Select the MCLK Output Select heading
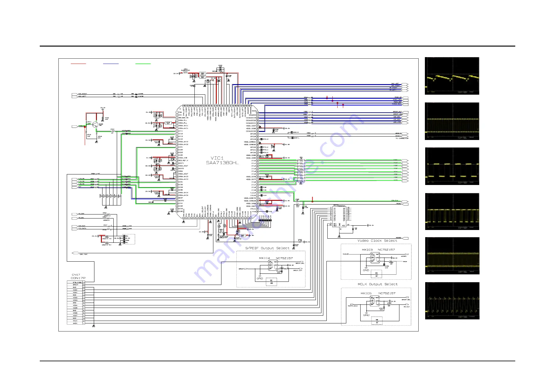 tap(377, 284)
